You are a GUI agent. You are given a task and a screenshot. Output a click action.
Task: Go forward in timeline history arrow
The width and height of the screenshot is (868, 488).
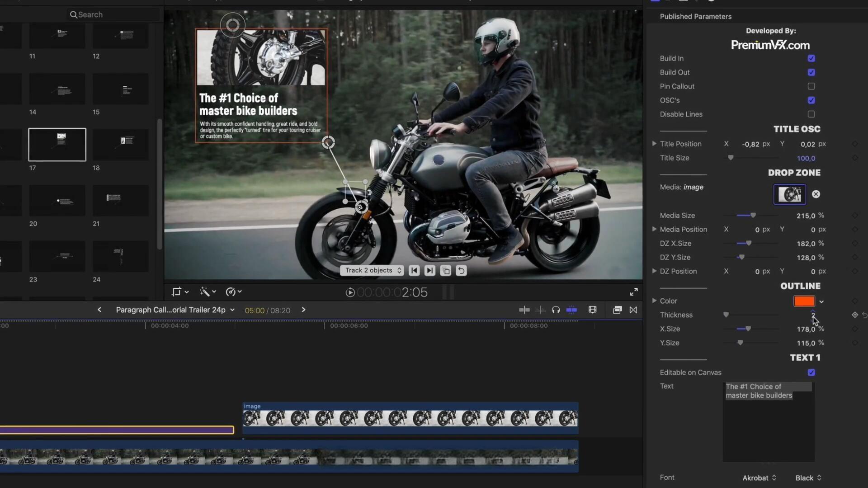(x=303, y=310)
